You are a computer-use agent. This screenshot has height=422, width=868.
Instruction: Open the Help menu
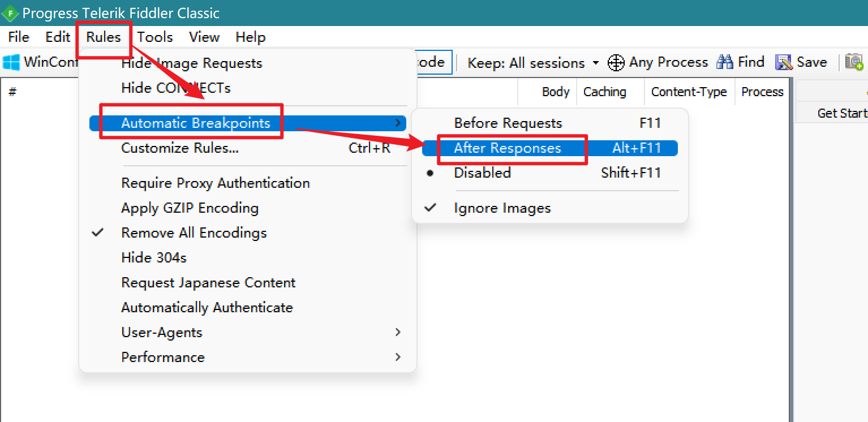point(251,37)
